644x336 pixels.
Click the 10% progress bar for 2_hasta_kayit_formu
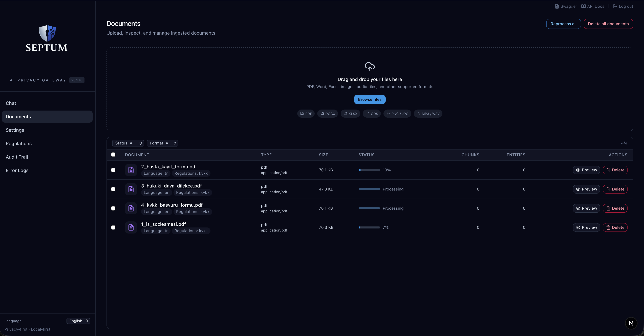click(x=369, y=170)
